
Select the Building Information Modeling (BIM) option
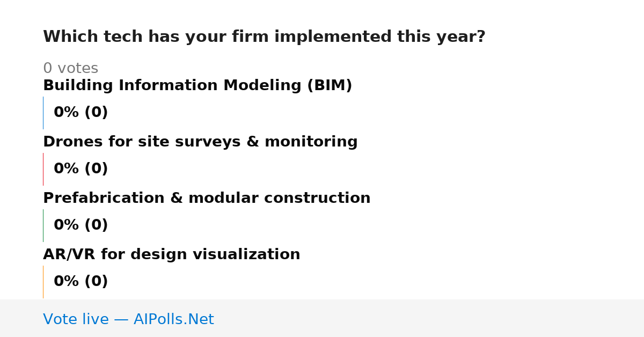point(197,86)
